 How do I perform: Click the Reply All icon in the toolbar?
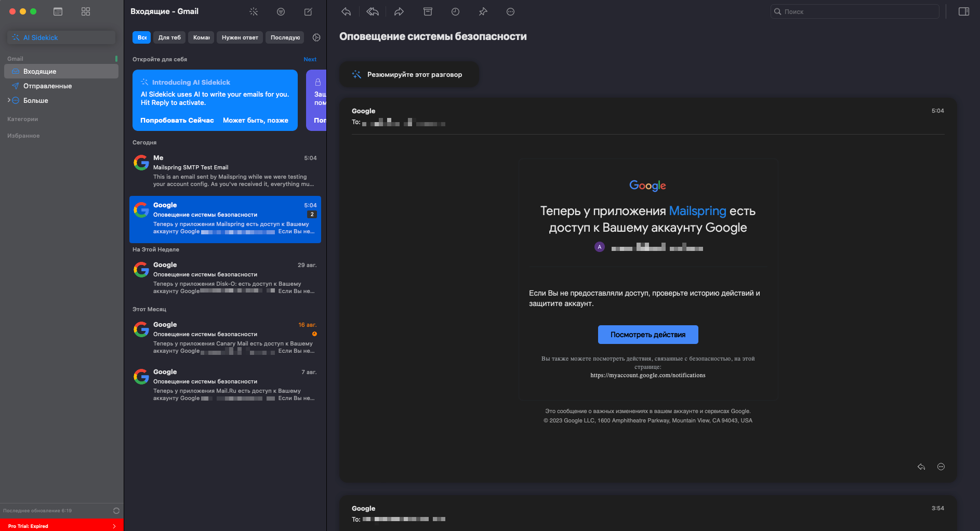point(373,11)
